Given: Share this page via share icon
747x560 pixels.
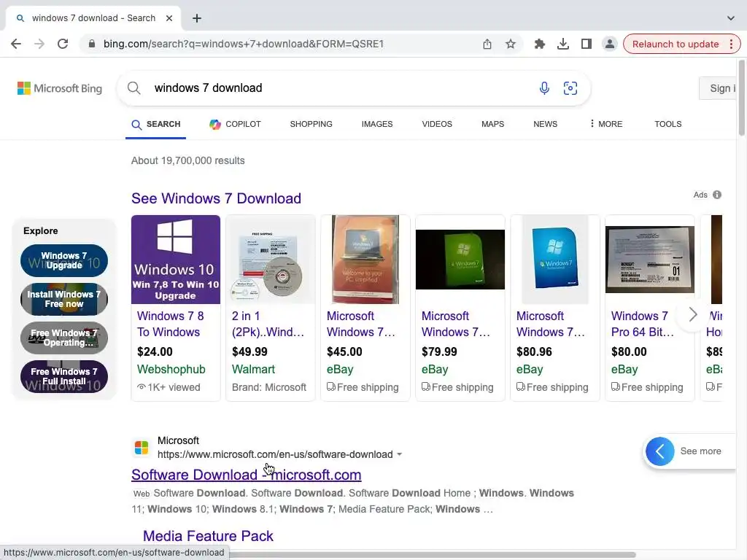Looking at the screenshot, I should tap(487, 44).
